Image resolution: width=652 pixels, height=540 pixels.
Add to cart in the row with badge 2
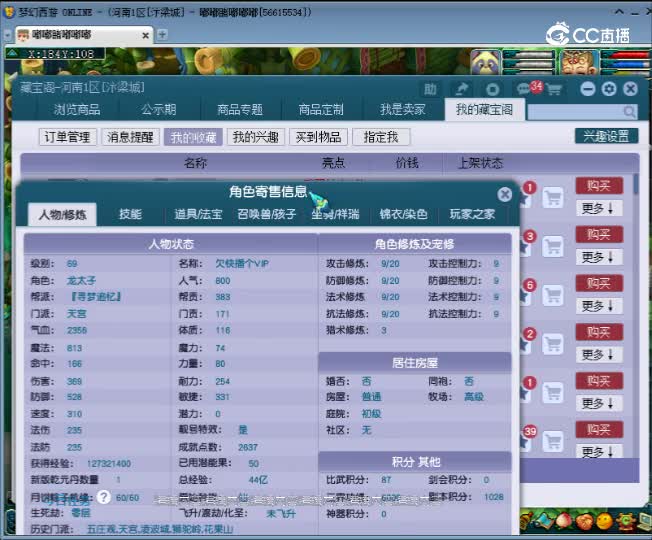(553, 344)
